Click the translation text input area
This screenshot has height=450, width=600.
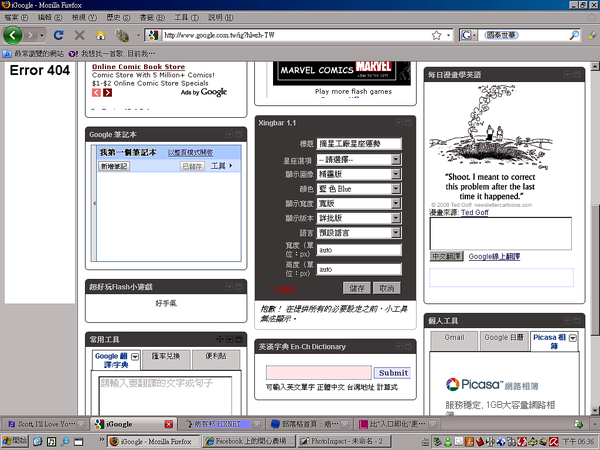[165, 396]
